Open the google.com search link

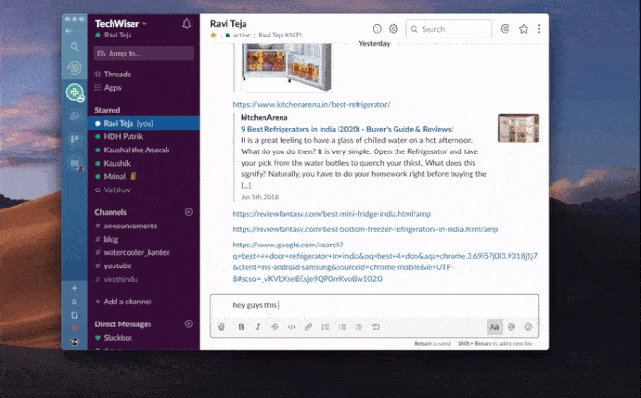(x=385, y=262)
